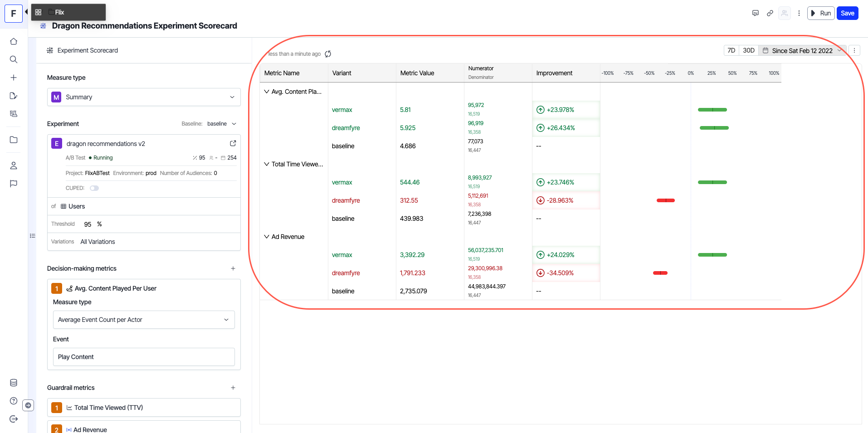Click the F logo at top left
Image resolution: width=868 pixels, height=433 pixels.
14,14
